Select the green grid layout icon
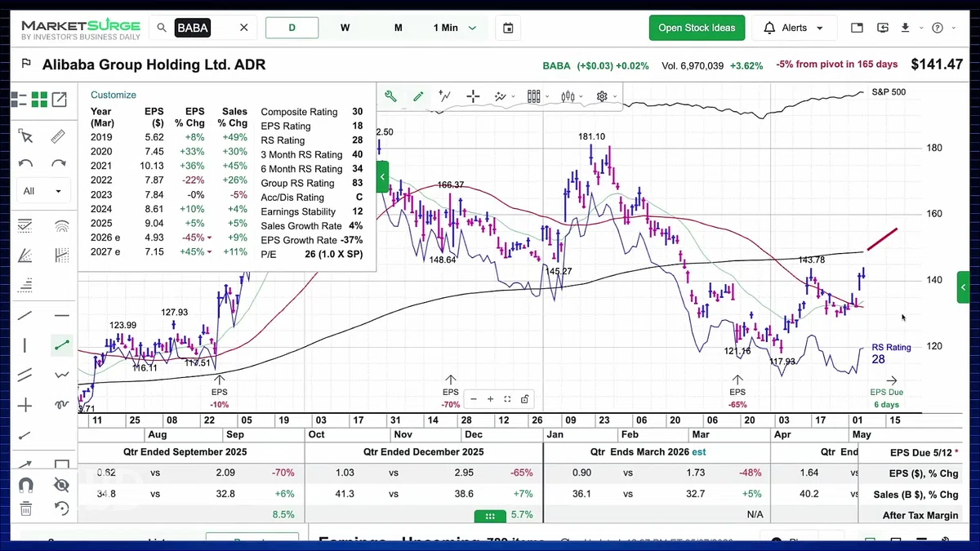The height and width of the screenshot is (551, 980). click(x=39, y=100)
